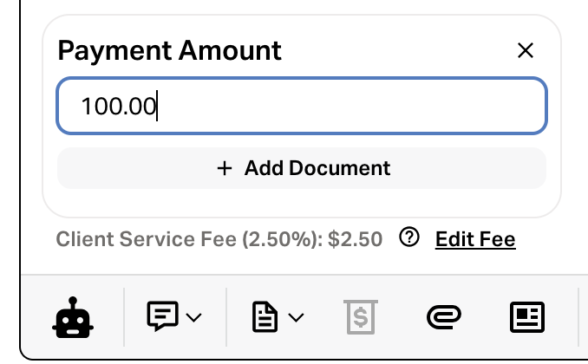Attach a file with the paperclip icon
The image size is (588, 364).
point(443,318)
